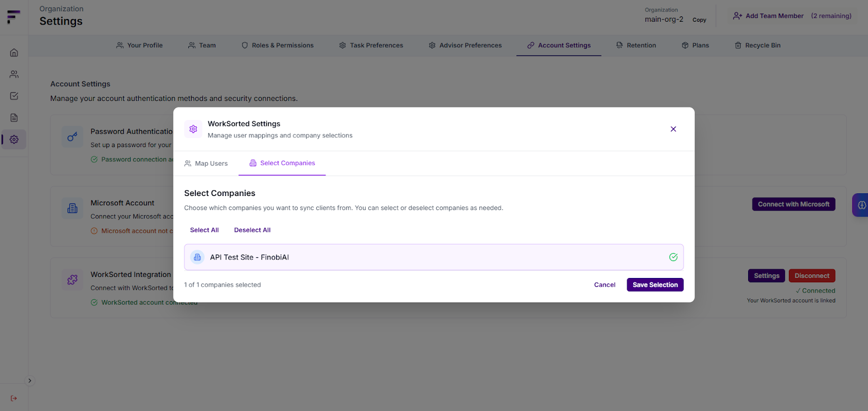Close the WorkSorted Settings dialog
This screenshot has height=411, width=868.
(x=673, y=129)
